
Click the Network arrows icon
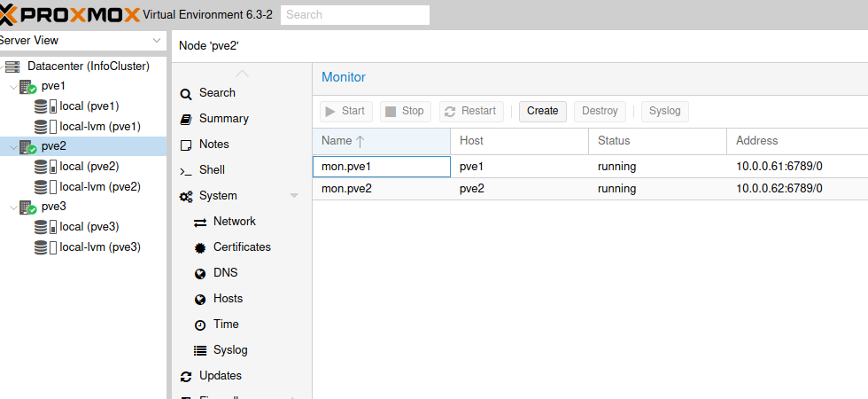pyautogui.click(x=200, y=223)
